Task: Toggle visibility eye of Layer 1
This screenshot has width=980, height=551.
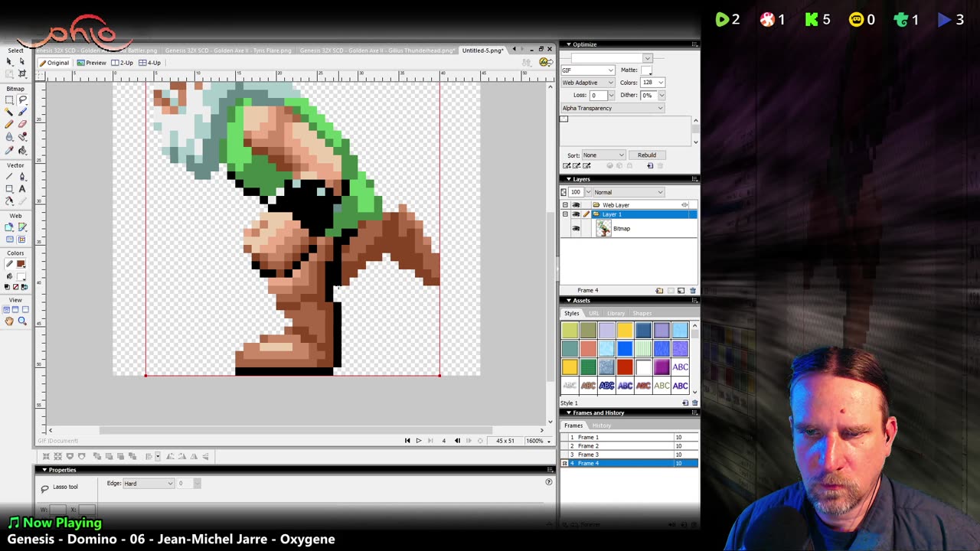Action: click(x=576, y=214)
